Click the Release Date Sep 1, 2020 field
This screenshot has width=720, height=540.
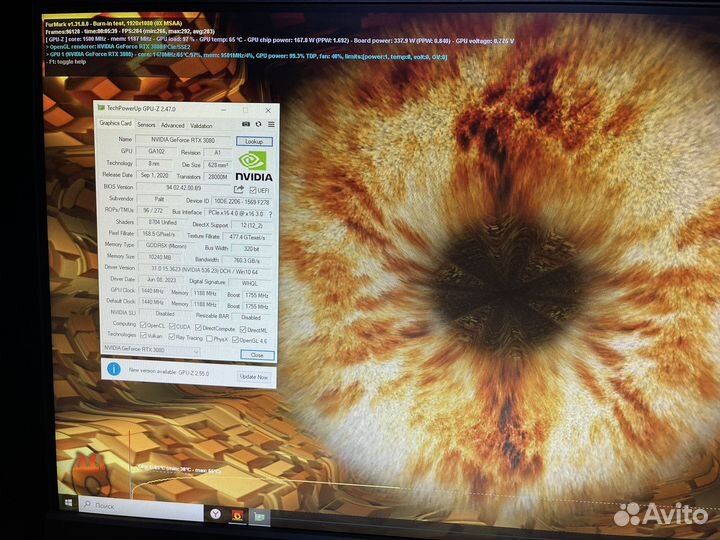coord(154,175)
